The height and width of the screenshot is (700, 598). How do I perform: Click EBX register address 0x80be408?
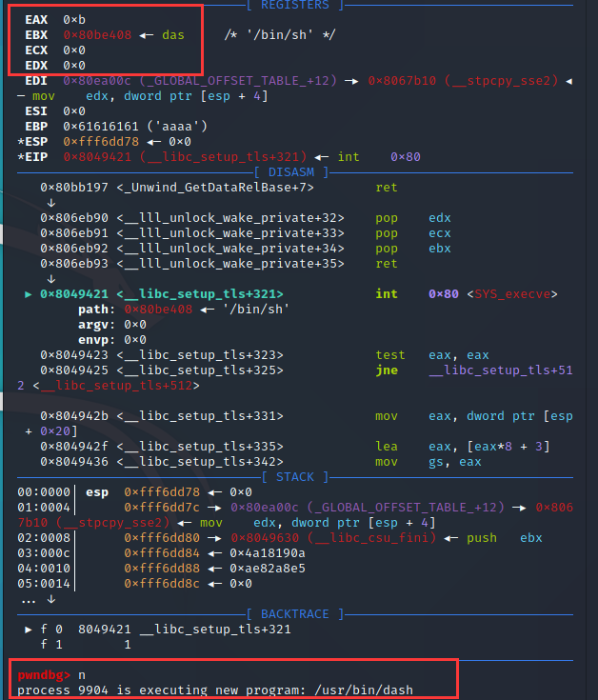[97, 35]
